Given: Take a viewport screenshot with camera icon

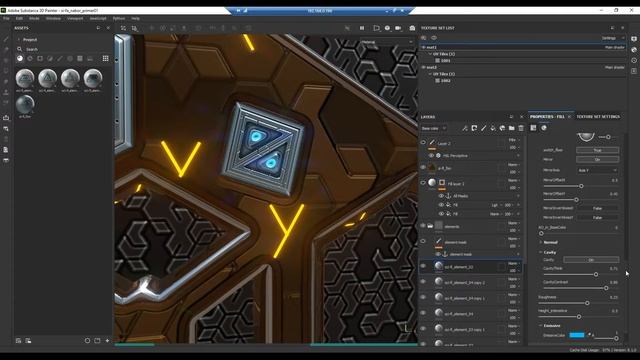Looking at the screenshot, I should coord(412,28).
